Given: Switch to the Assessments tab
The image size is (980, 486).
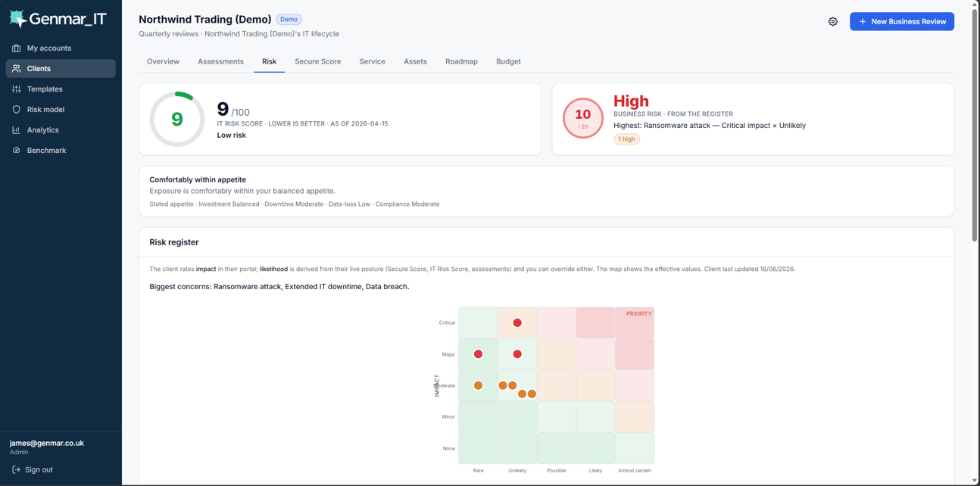Looking at the screenshot, I should (x=220, y=61).
